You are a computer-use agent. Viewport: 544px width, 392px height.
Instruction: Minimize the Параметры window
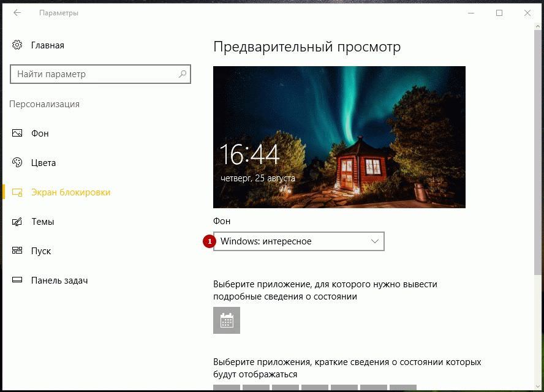pos(471,13)
